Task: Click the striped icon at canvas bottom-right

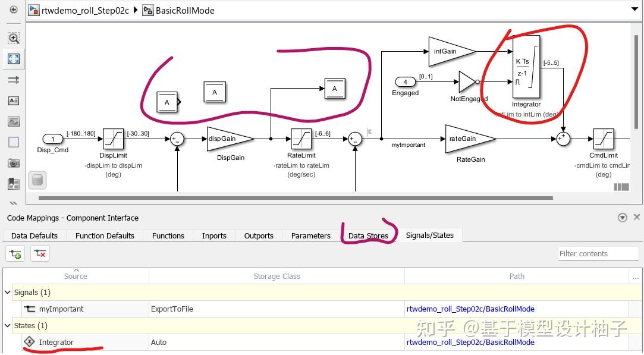Action: click(621, 187)
